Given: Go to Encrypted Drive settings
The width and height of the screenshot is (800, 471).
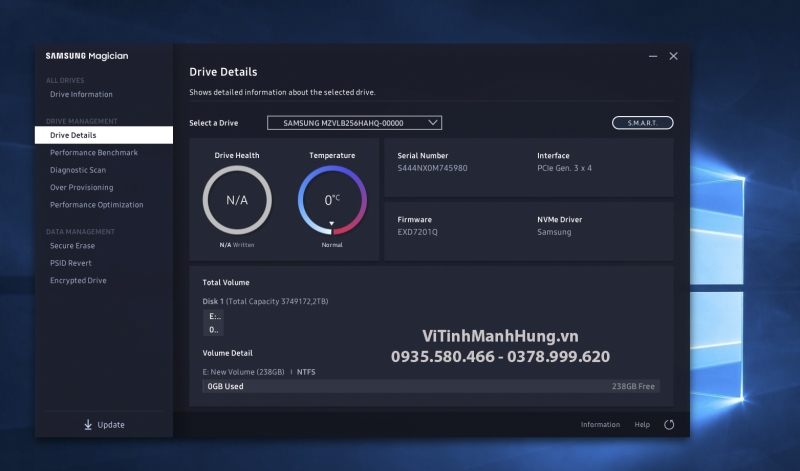Looking at the screenshot, I should point(78,280).
